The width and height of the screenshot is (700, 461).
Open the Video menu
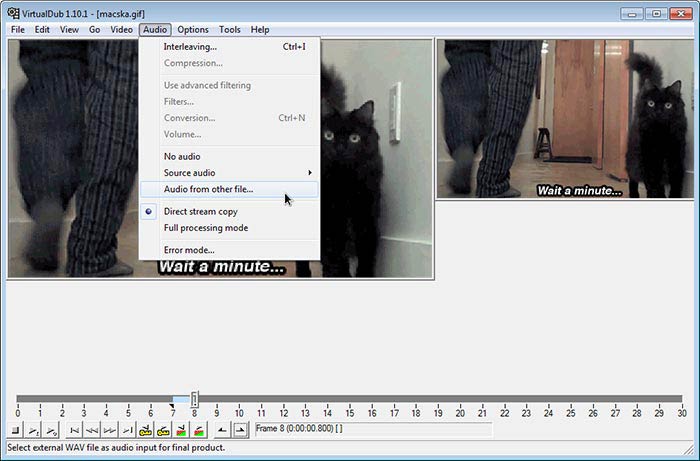coord(121,30)
